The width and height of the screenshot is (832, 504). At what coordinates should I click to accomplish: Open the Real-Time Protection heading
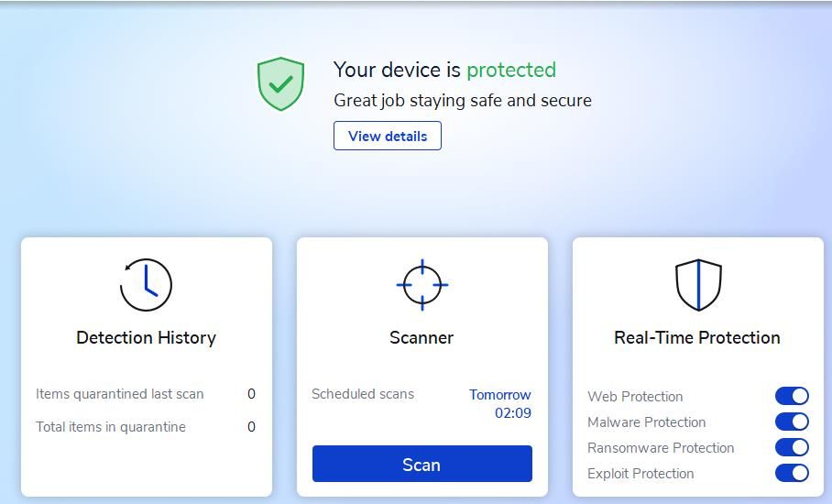[697, 338]
